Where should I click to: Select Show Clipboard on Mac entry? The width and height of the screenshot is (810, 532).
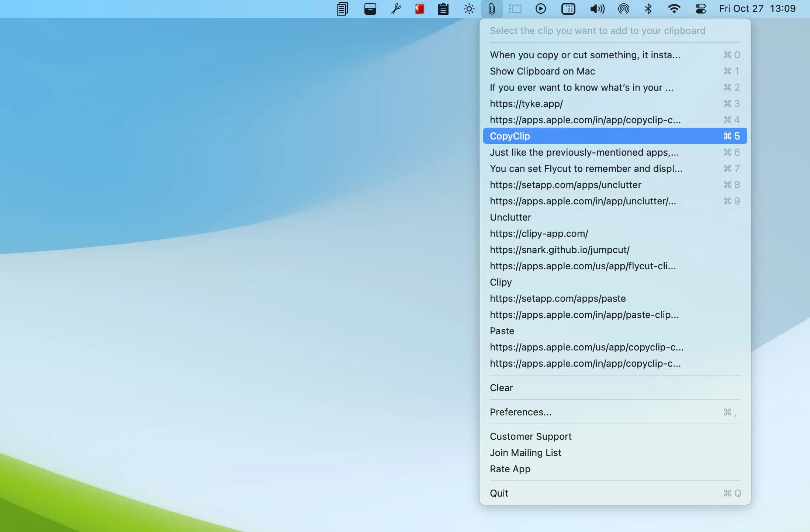pos(542,71)
